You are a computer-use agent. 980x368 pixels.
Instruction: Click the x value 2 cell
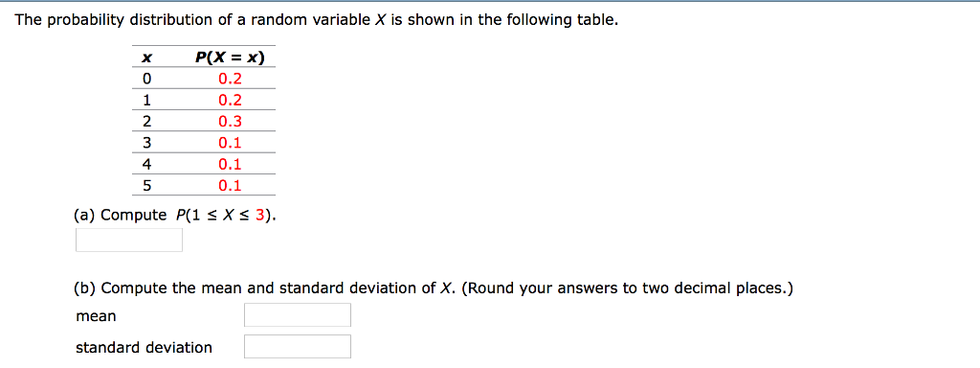tap(146, 122)
